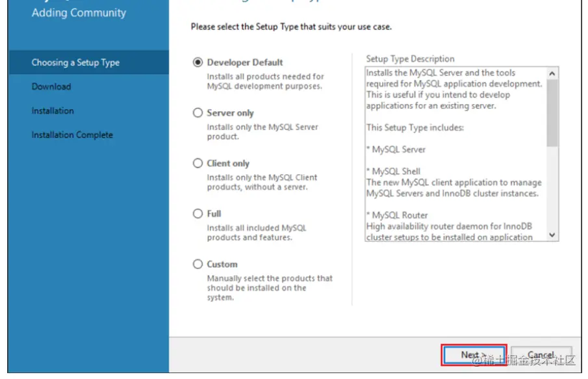Go to the Installation Complete step
588x379 pixels.
pos(72,135)
